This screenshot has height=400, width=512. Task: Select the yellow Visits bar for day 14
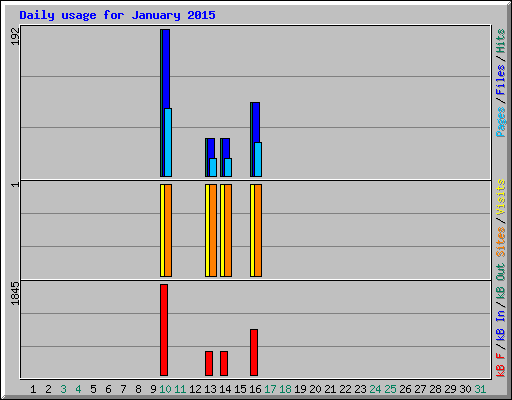coord(222,230)
